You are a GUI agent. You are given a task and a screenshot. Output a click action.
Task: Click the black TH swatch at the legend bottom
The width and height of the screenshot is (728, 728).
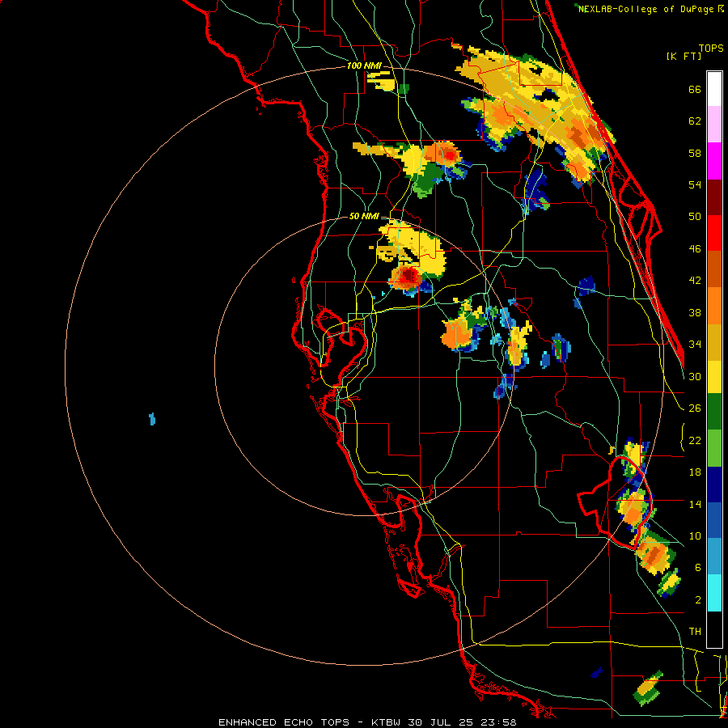coord(714,629)
